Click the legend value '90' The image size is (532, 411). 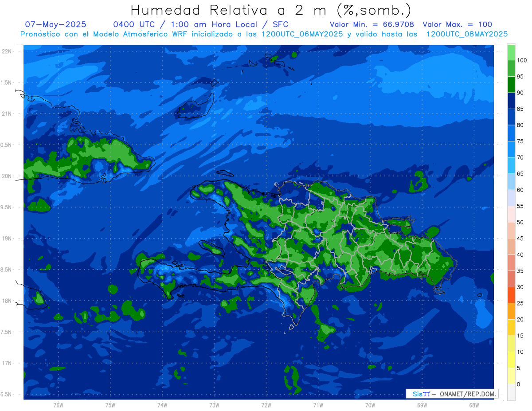(x=520, y=93)
